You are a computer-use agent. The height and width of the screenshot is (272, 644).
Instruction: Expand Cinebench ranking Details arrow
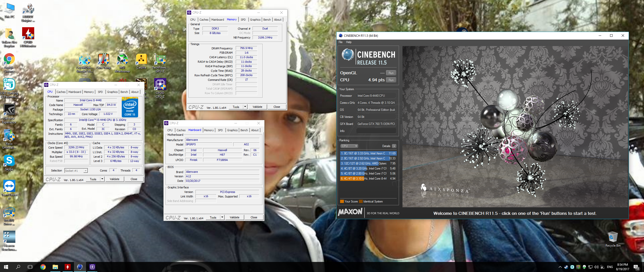(x=394, y=146)
